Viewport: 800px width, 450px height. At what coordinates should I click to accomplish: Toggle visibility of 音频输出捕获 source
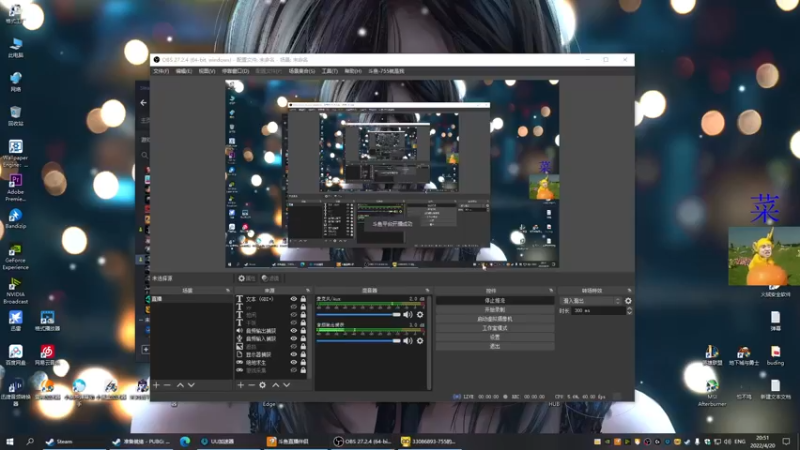[293, 331]
